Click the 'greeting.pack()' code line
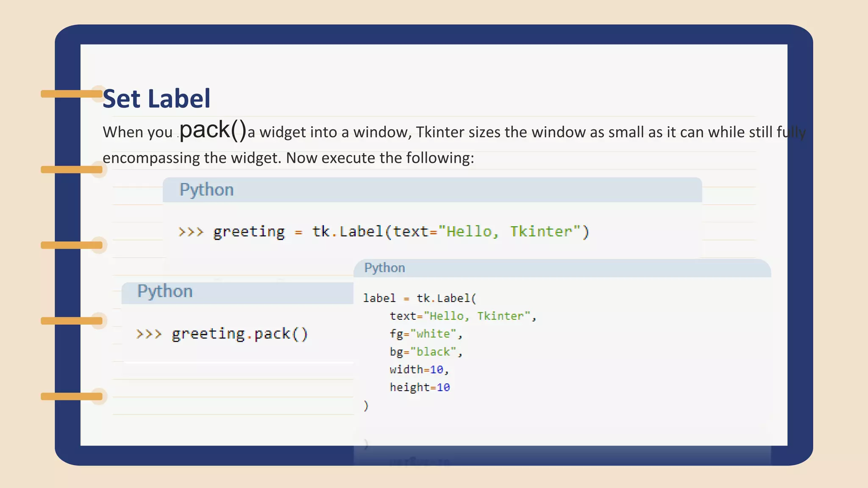This screenshot has width=868, height=488. (x=239, y=334)
